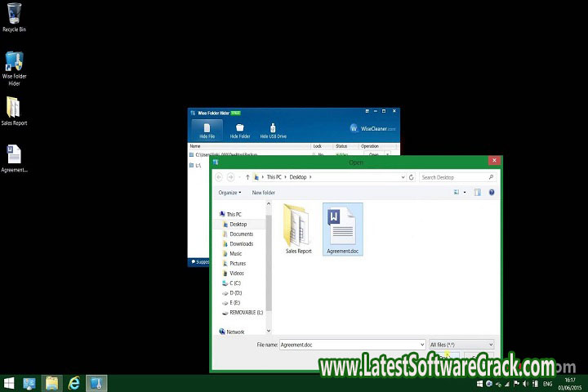Refresh the Desktop folder listing
This screenshot has height=392, width=588.
[x=411, y=177]
